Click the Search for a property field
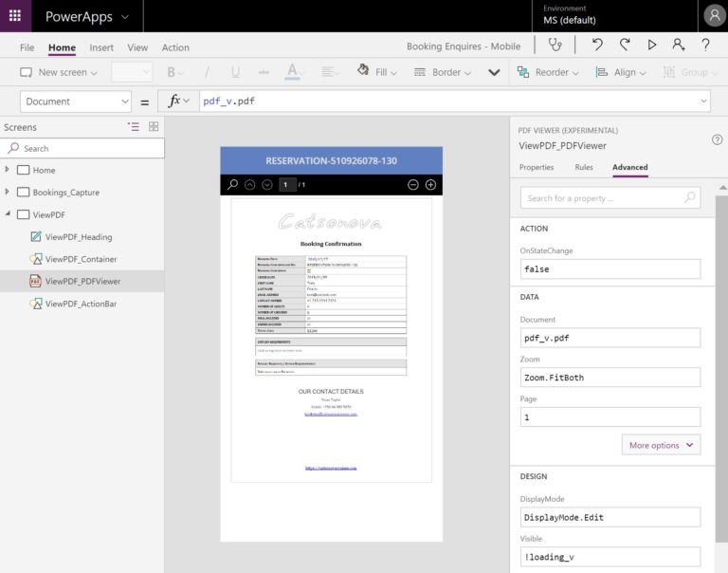Screen dimensions: 728x573 pos(610,198)
